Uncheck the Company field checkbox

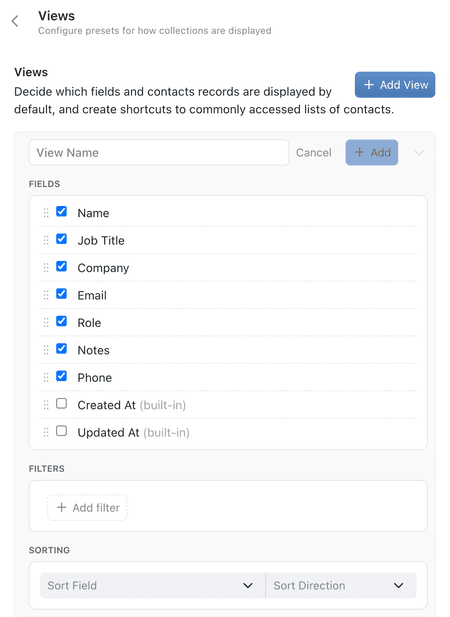61,266
